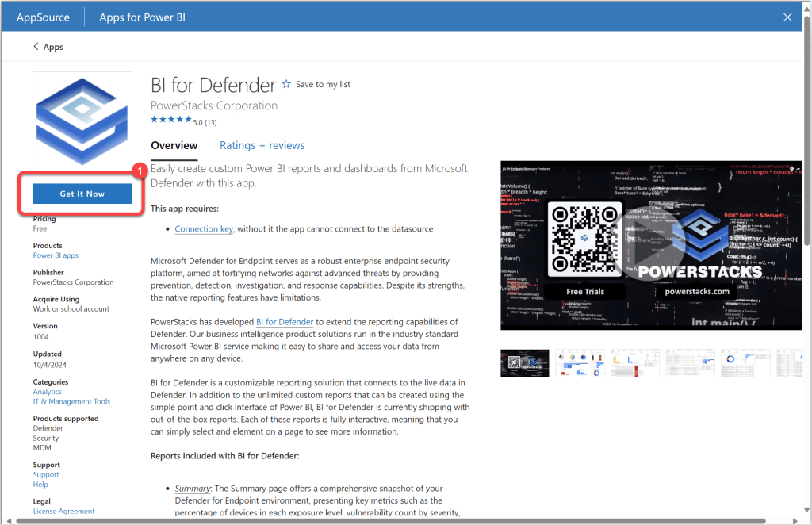Click the back chevron next to Apps
The width and height of the screenshot is (812, 525).
point(36,47)
